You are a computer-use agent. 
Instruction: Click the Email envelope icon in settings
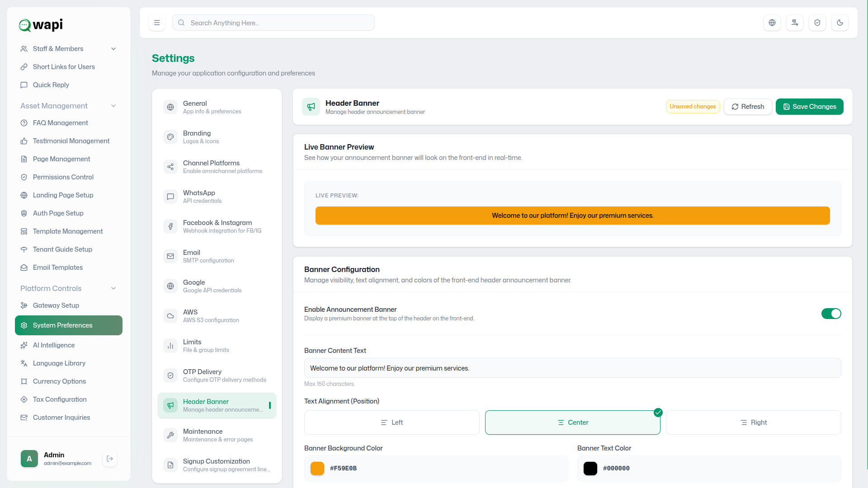tap(170, 256)
